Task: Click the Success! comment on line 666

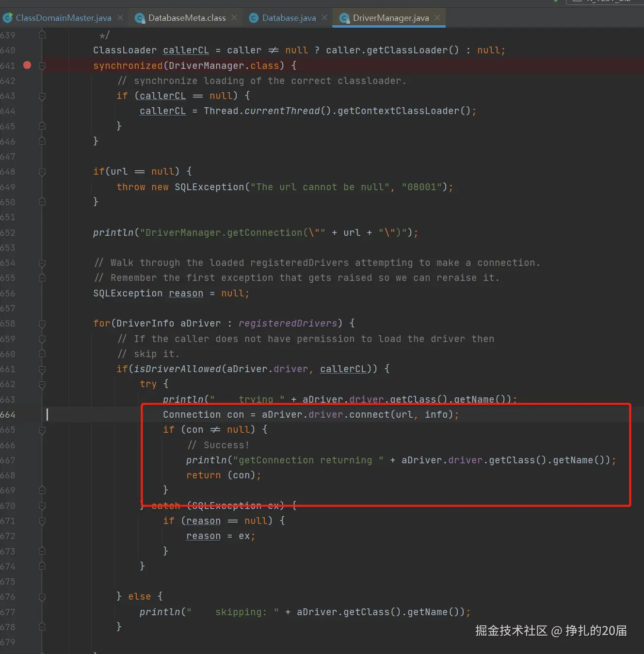Action: pyautogui.click(x=218, y=445)
